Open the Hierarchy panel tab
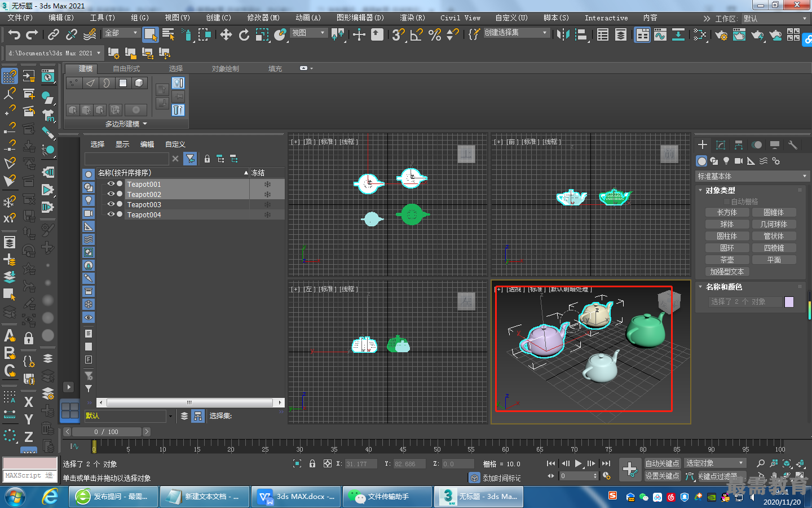 coord(739,145)
